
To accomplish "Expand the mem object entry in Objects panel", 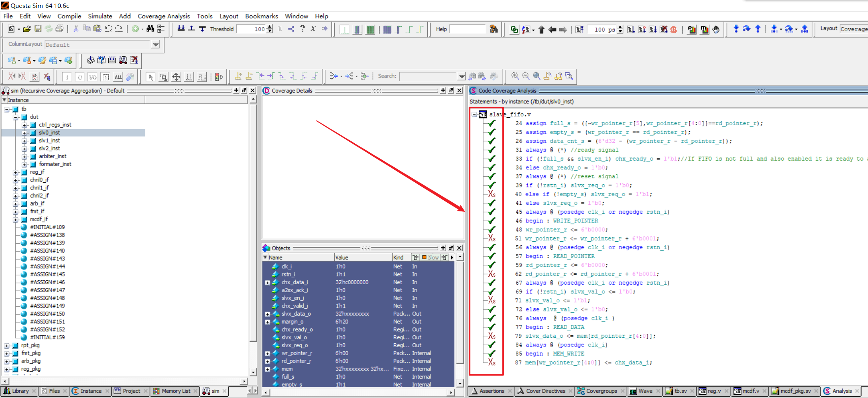I will pyautogui.click(x=267, y=369).
